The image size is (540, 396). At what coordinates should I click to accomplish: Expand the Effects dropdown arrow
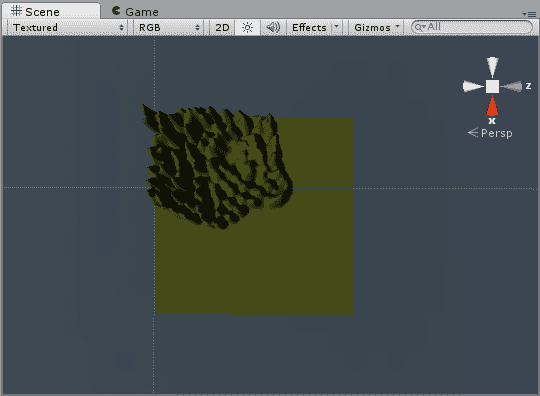336,27
